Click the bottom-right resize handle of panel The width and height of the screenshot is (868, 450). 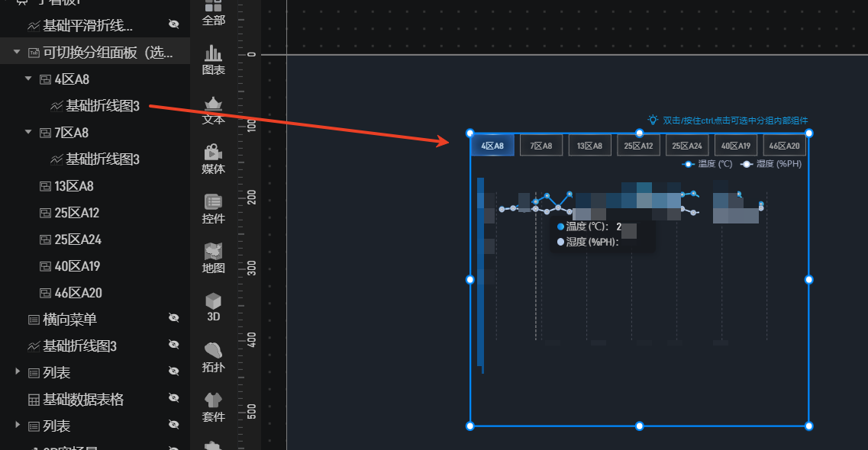click(809, 426)
